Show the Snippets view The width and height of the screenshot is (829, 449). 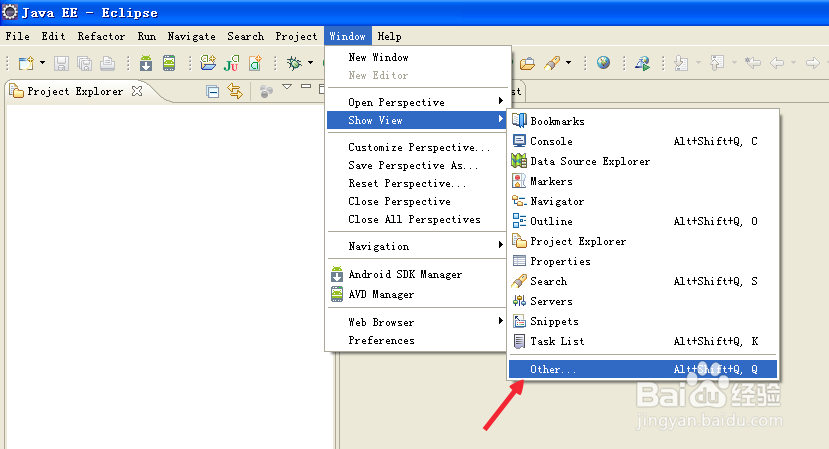pos(642,321)
